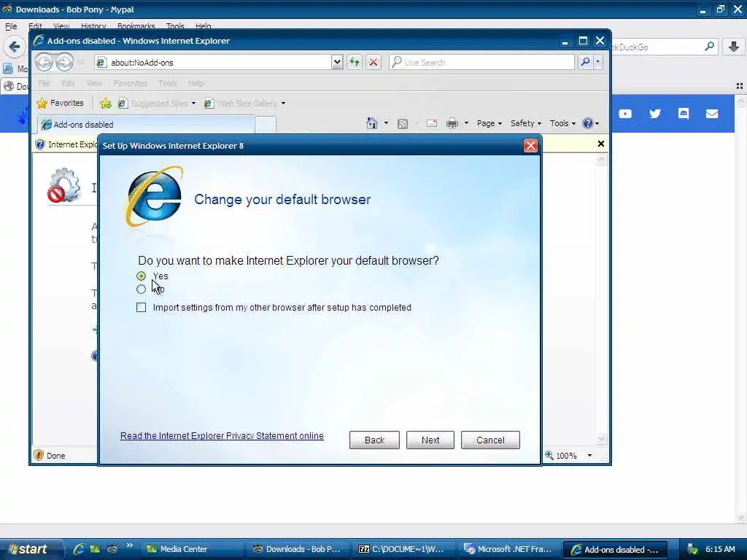Open the IE Favorites menu item
The width and height of the screenshot is (747, 560).
(x=130, y=83)
